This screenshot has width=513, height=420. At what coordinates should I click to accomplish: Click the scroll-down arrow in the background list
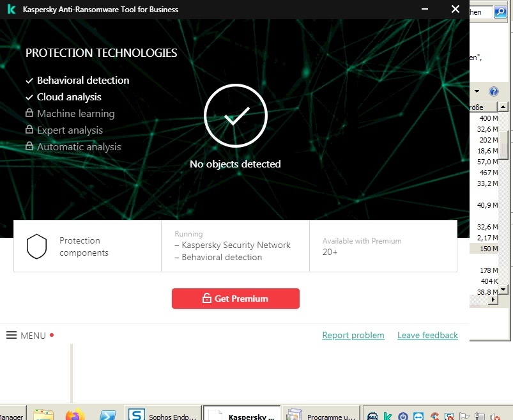click(x=503, y=290)
